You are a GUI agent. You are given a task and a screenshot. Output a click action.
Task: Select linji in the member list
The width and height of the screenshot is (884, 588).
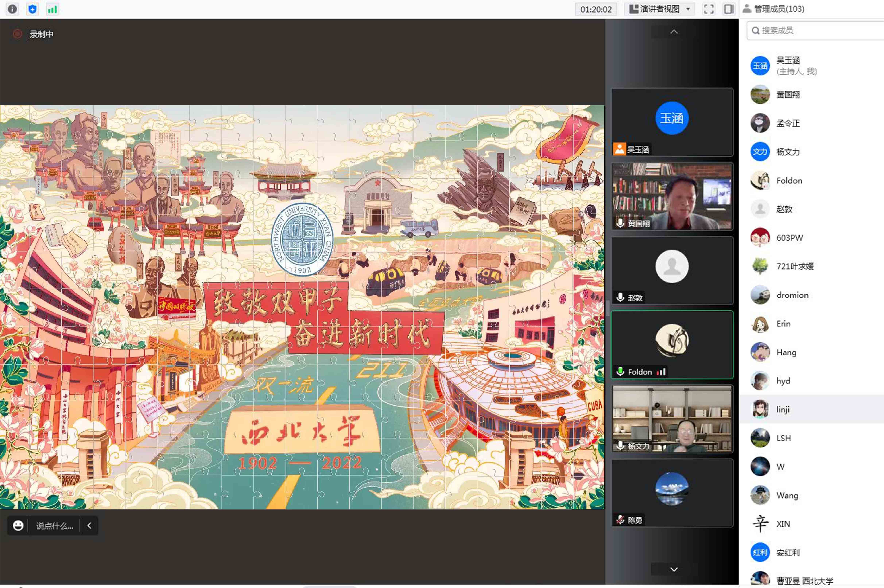coord(783,409)
